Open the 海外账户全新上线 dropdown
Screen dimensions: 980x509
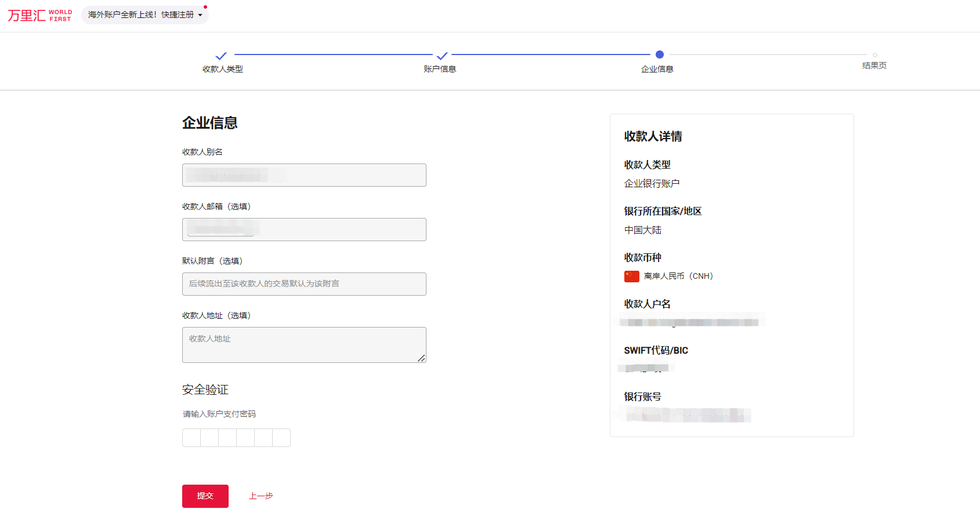(144, 15)
